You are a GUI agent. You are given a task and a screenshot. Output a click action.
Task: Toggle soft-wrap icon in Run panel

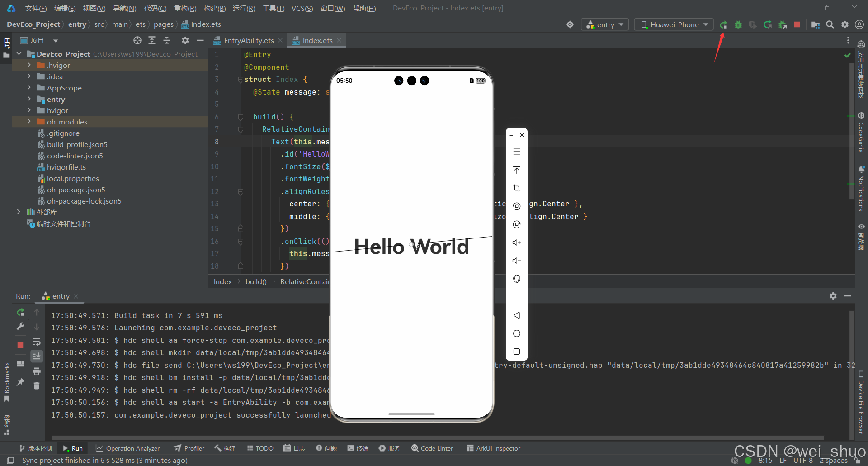[37, 342]
